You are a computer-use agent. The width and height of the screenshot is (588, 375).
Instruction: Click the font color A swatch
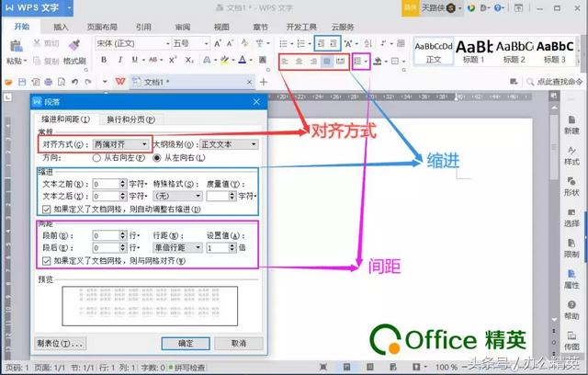[243, 60]
